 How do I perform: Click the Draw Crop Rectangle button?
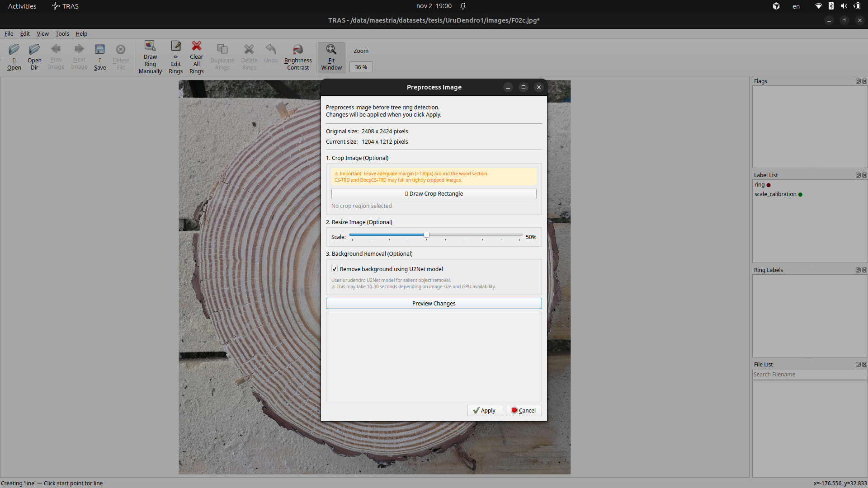(x=434, y=193)
